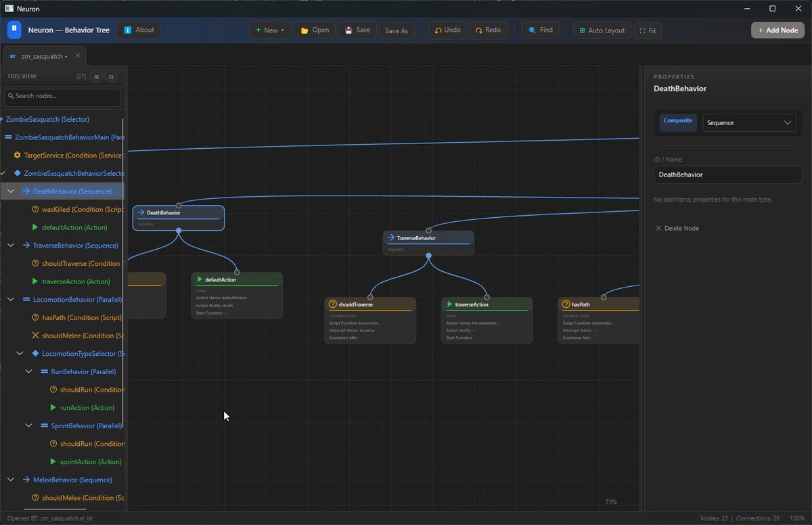Collapse RunBehavior in the tree view
Screen dimensions: 812x525
[28, 371]
